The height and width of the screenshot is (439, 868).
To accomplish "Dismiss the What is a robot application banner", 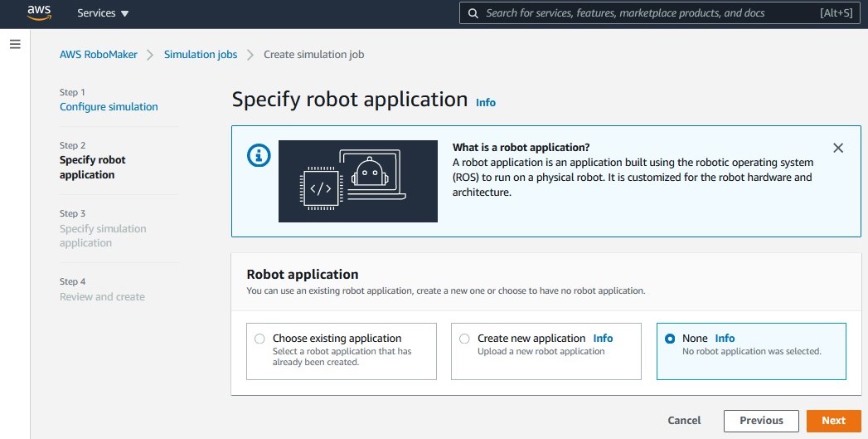I will 838,148.
